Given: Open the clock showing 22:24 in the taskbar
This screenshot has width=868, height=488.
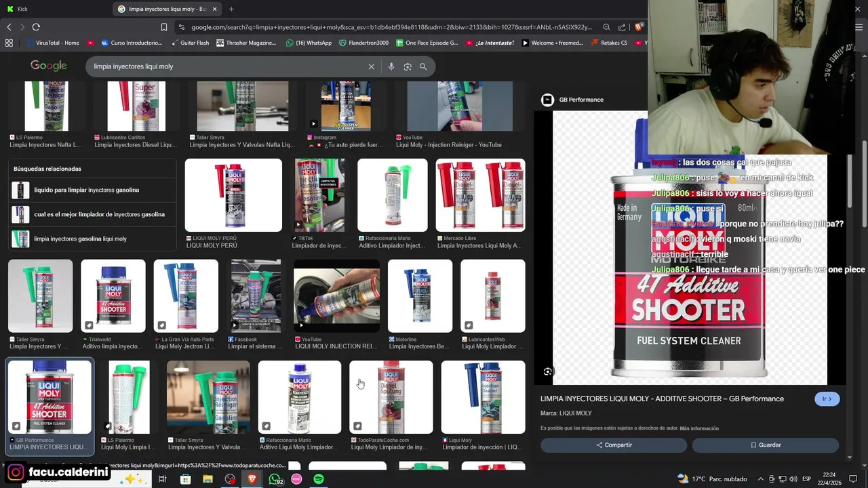Looking at the screenshot, I should [829, 479].
